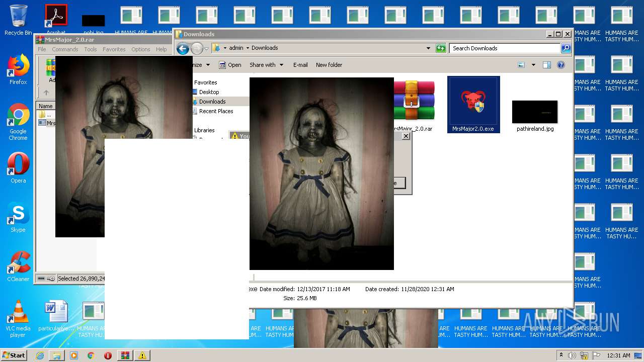
Task: Open the Favorites menu in WinRAR
Action: click(x=114, y=49)
